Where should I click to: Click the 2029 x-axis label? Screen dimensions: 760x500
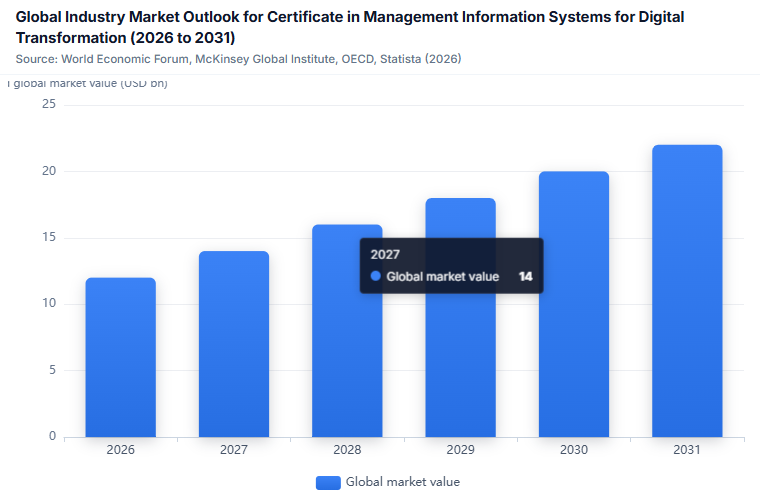(x=460, y=450)
